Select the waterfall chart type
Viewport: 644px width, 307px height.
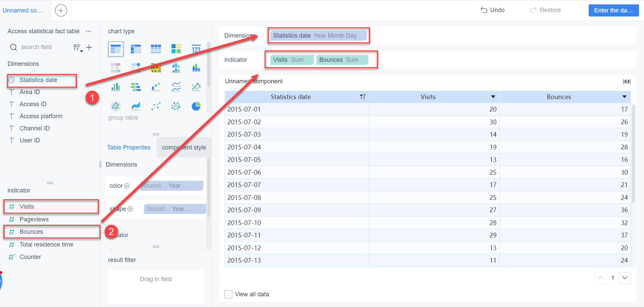156,87
